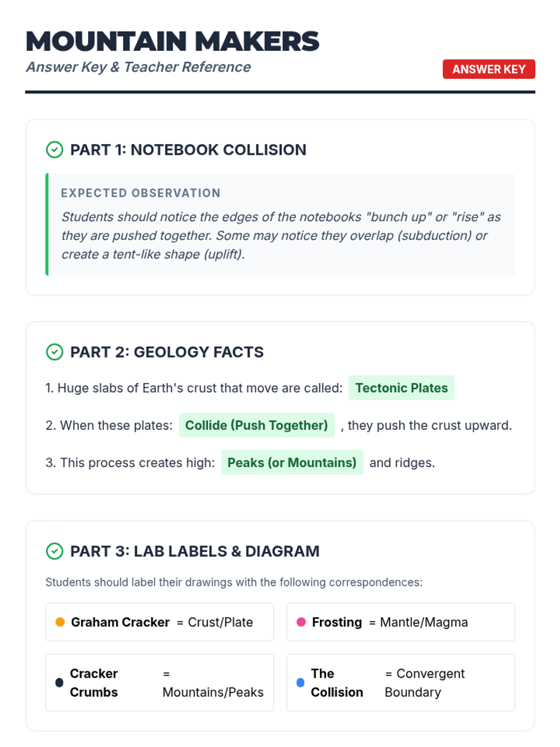Click the Part 2: Geology Facts heading

(x=167, y=352)
